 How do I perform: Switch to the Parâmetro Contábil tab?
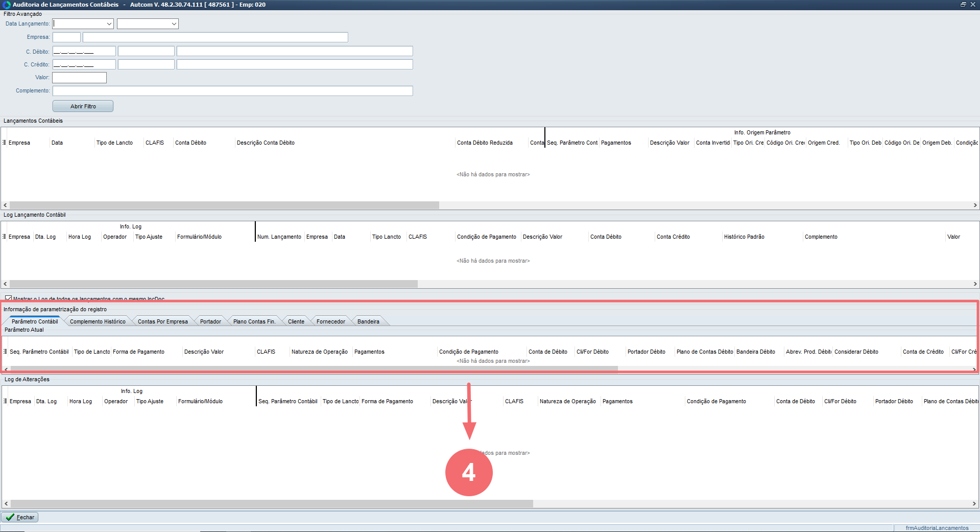(35, 321)
